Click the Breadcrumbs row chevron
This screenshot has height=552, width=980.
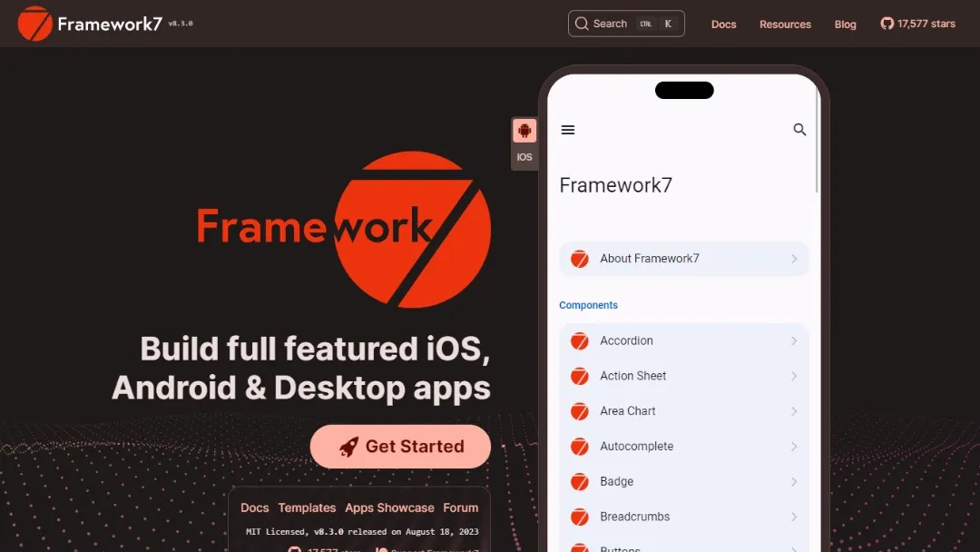(794, 517)
